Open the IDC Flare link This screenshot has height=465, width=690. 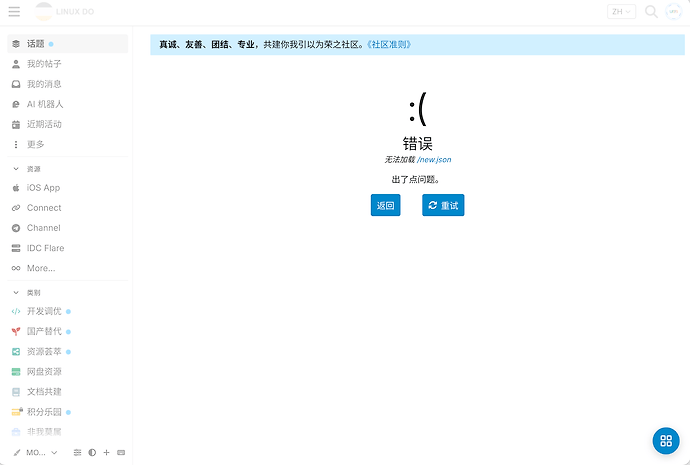point(67,248)
